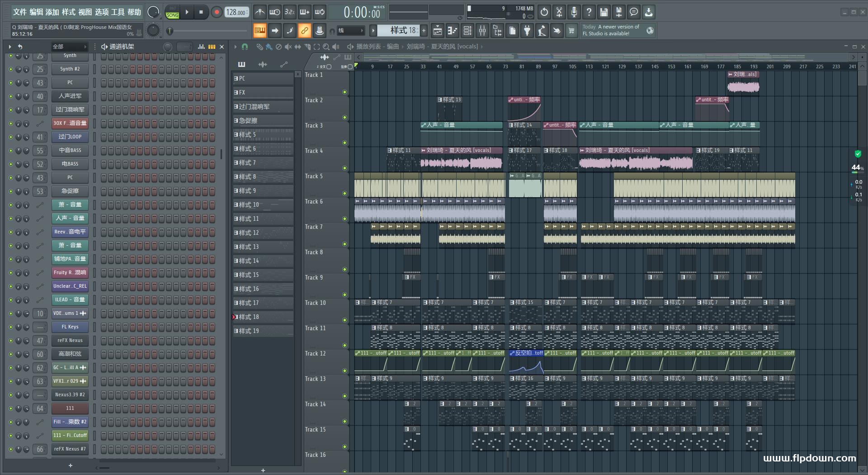Image resolution: width=868 pixels, height=475 pixels.
Task: Mute playlist Track 5
Action: [x=344, y=194]
